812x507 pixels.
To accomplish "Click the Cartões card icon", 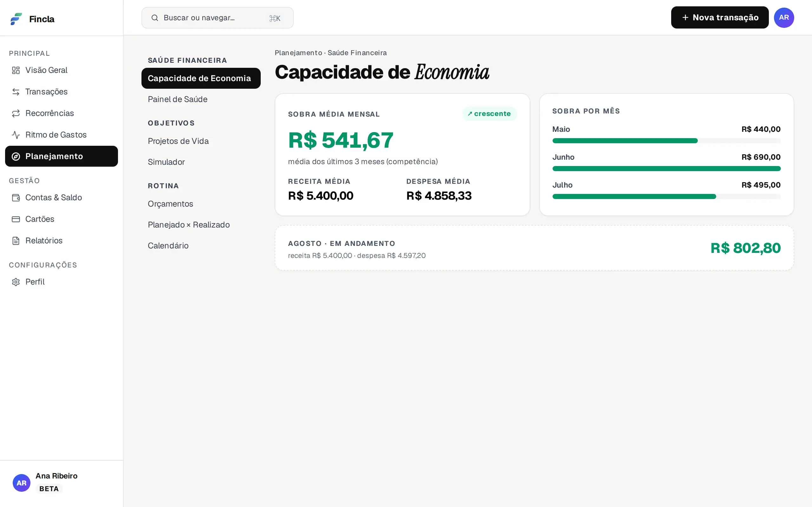I will (x=16, y=219).
